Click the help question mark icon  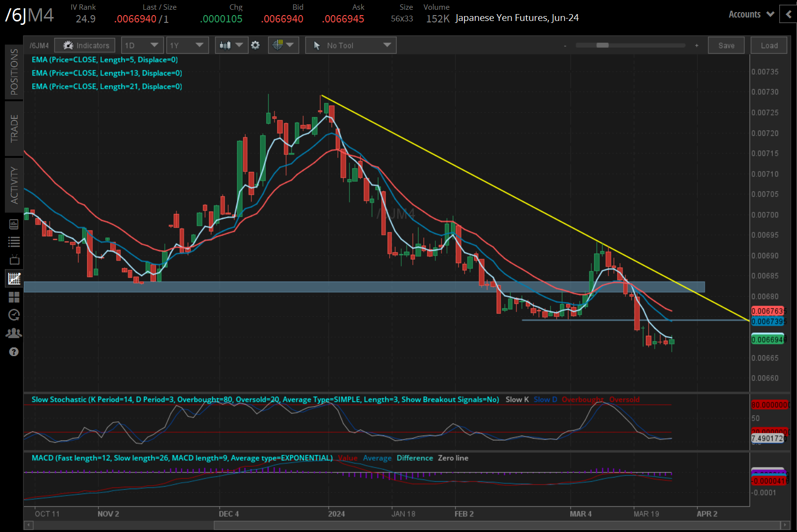coord(14,352)
